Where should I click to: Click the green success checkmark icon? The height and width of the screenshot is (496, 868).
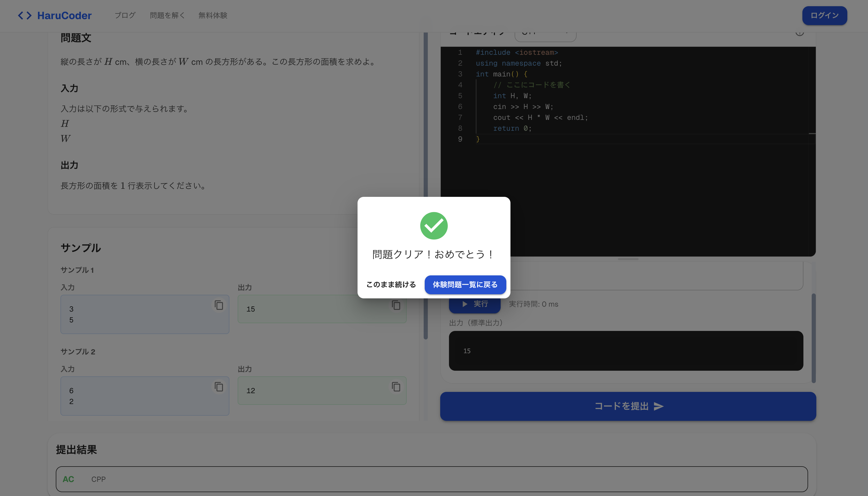pyautogui.click(x=434, y=226)
